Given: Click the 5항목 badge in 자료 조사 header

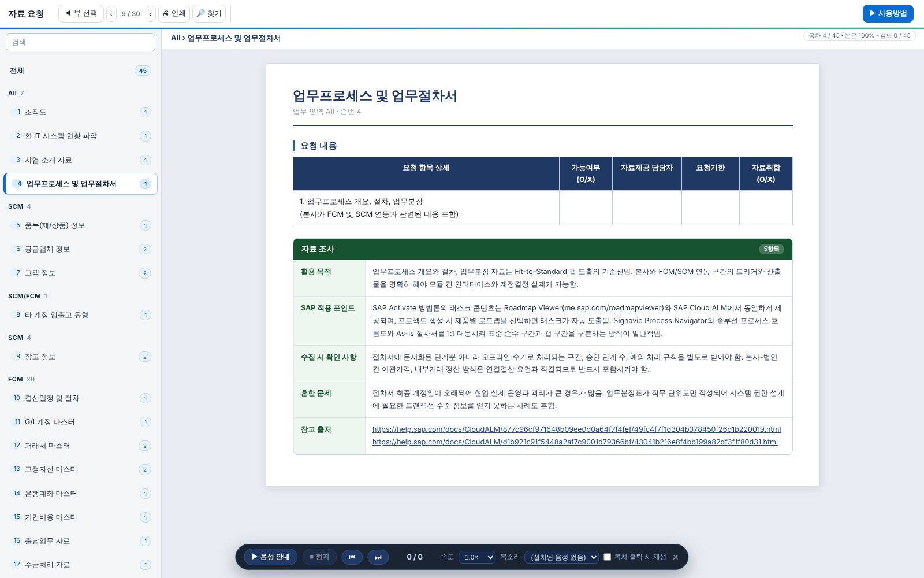Looking at the screenshot, I should click(771, 249).
